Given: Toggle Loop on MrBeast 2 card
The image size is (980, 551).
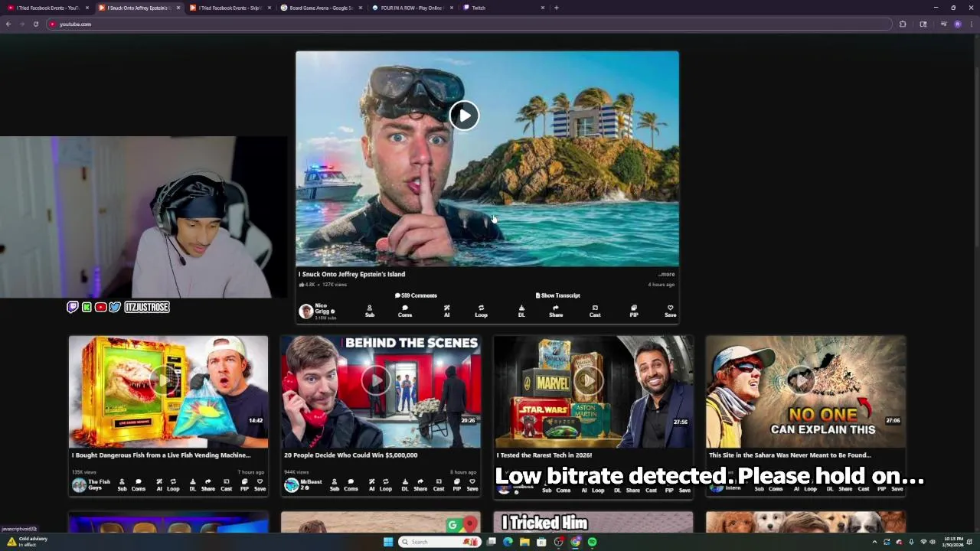Looking at the screenshot, I should click(x=386, y=485).
